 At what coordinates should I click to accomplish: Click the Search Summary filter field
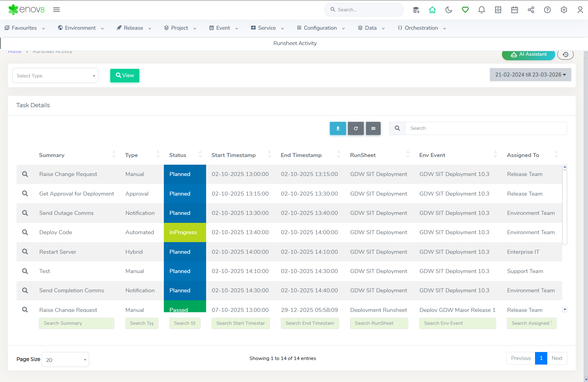tap(76, 323)
